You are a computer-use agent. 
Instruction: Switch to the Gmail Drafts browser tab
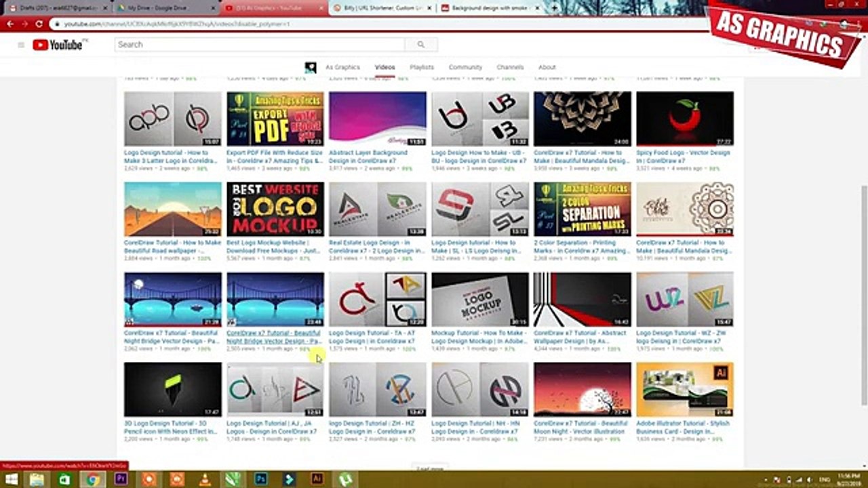[56, 8]
